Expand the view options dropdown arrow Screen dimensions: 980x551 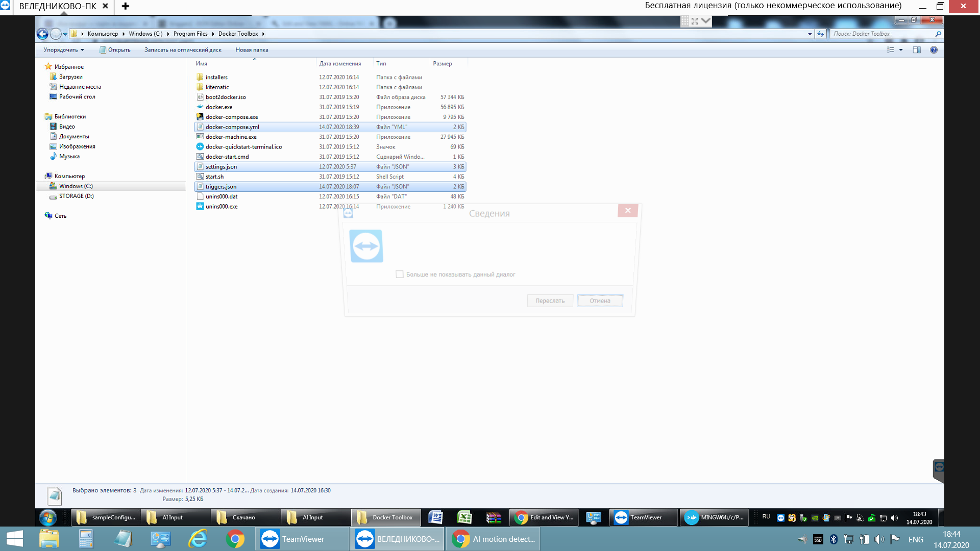click(901, 50)
